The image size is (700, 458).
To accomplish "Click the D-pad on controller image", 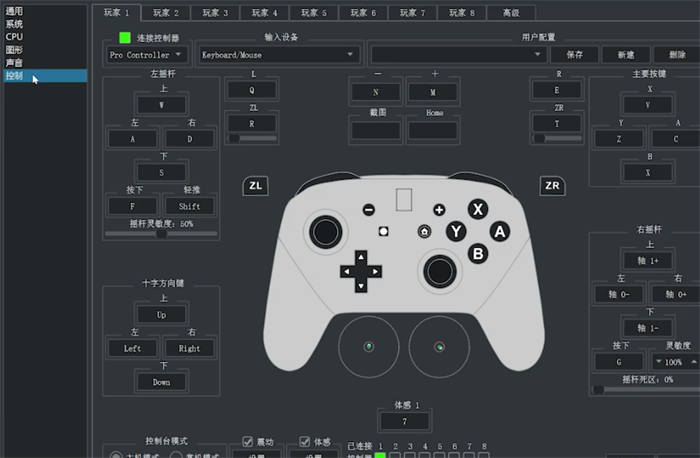I will tap(361, 271).
